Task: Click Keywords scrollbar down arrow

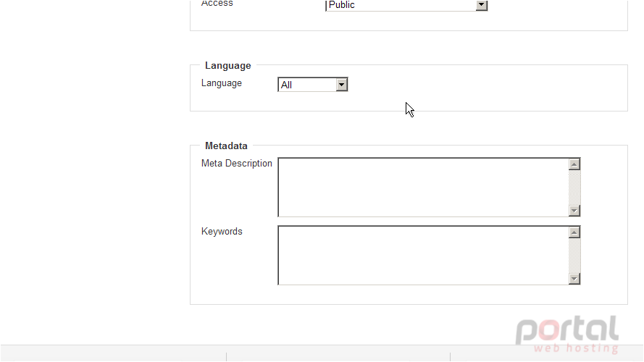Action: tap(574, 279)
